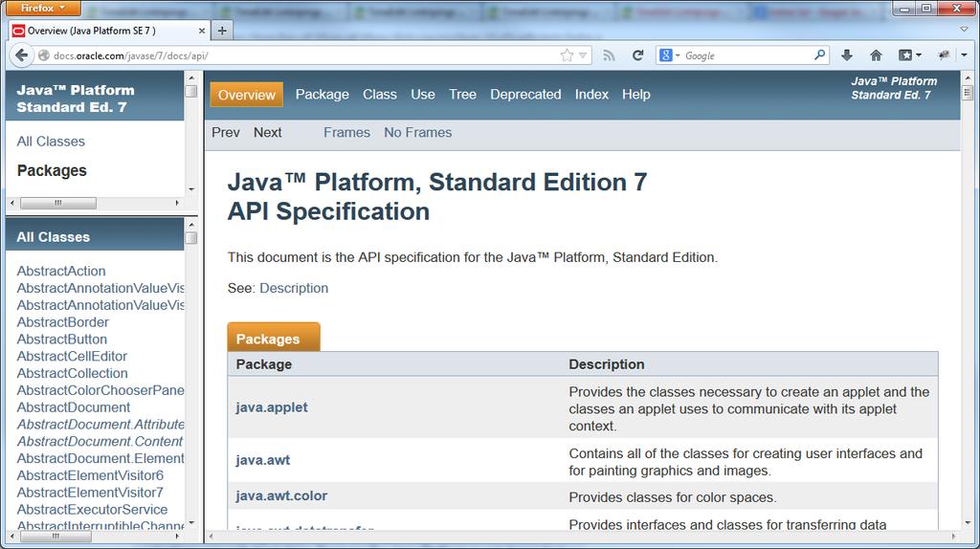The width and height of the screenshot is (980, 549).
Task: Click the packages frame vertical scrollbar thumb
Action: click(191, 91)
